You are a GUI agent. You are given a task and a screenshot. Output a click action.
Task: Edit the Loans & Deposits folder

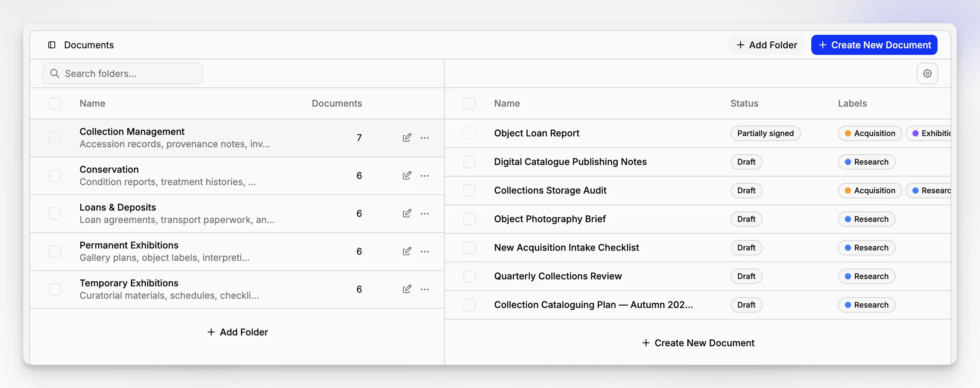[x=407, y=213]
